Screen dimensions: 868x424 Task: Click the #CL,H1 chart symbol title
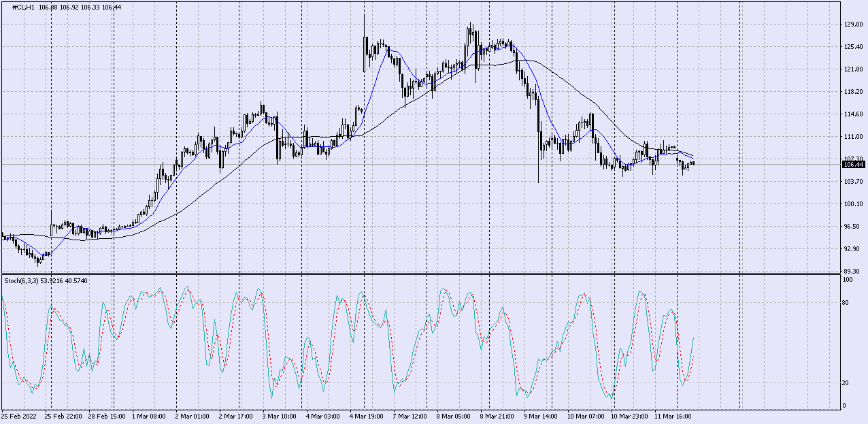pos(24,7)
